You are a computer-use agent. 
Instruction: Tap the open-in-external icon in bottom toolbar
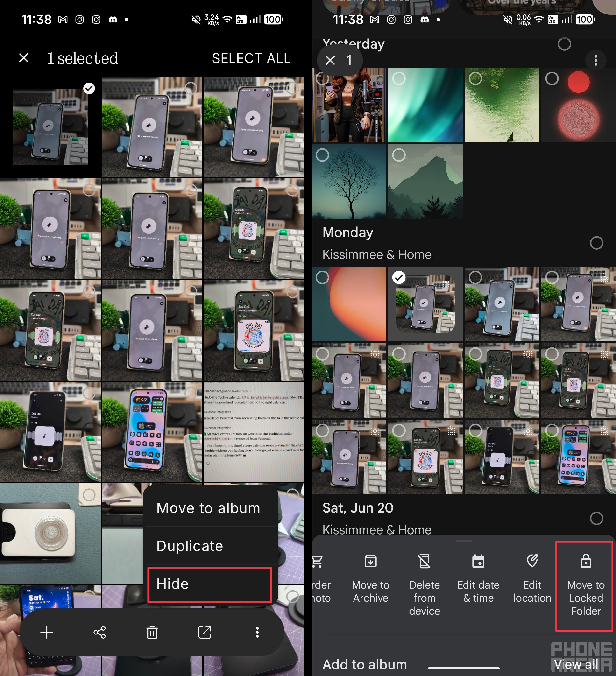[x=205, y=632]
